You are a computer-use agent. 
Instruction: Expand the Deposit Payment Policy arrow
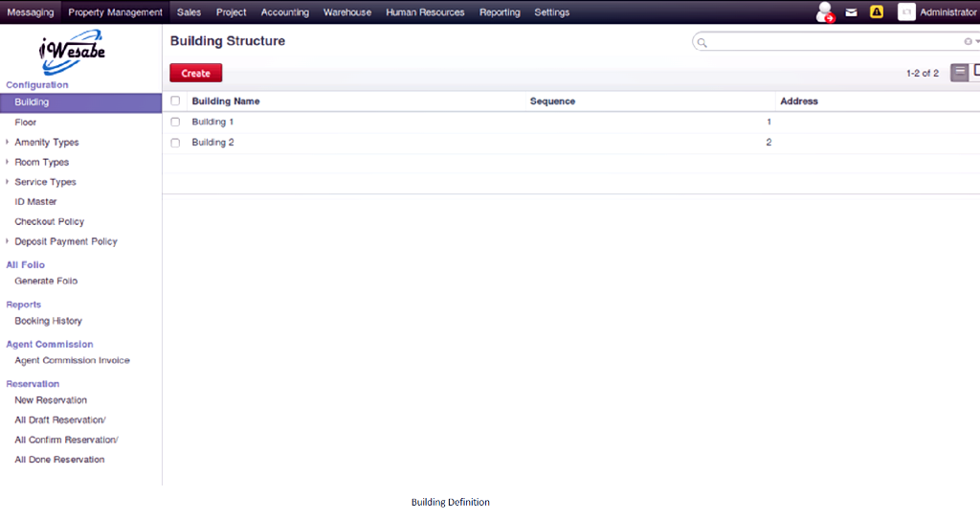pyautogui.click(x=8, y=241)
